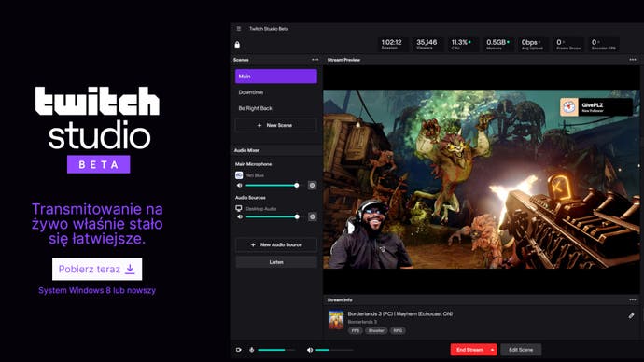Click the Main Microphone volume slider
The image size is (644, 362).
(x=272, y=185)
